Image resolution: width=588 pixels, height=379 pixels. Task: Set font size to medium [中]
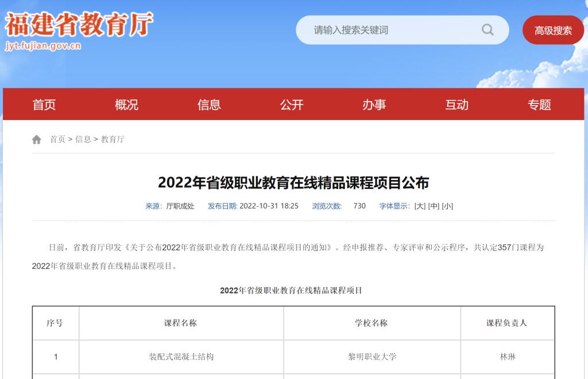[434, 206]
